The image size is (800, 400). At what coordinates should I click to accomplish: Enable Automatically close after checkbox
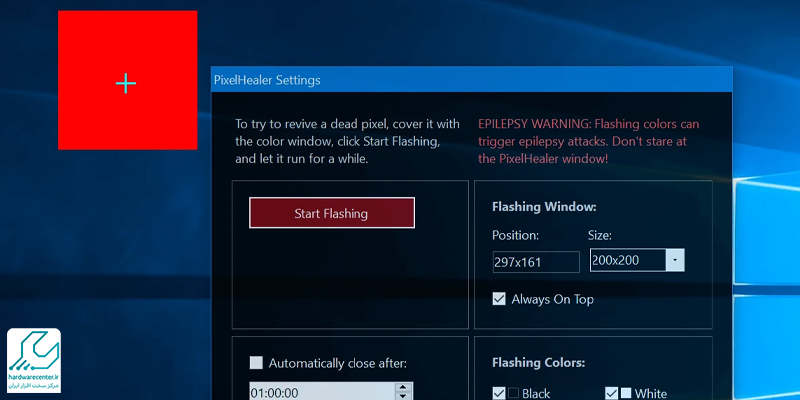pos(256,363)
